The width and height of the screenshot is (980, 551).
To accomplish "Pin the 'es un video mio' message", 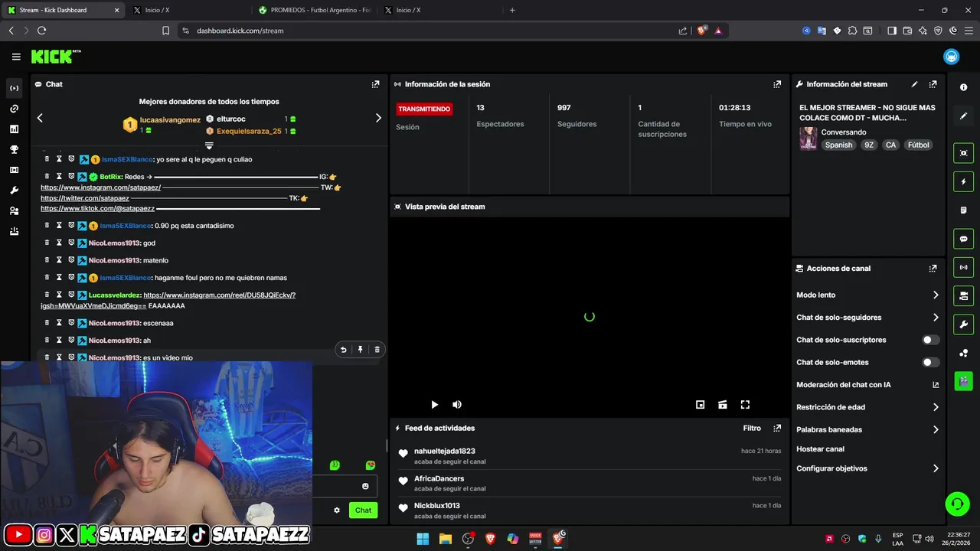I will [x=360, y=350].
